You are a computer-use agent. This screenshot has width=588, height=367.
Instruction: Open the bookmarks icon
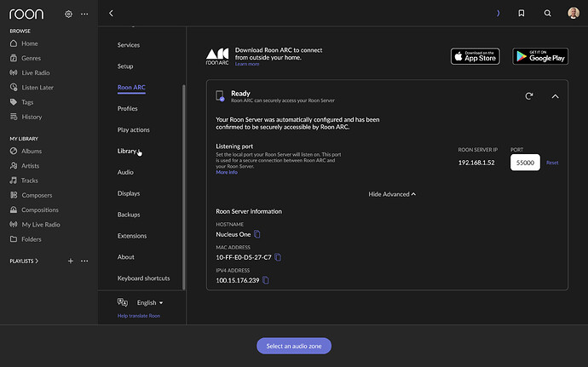click(521, 13)
